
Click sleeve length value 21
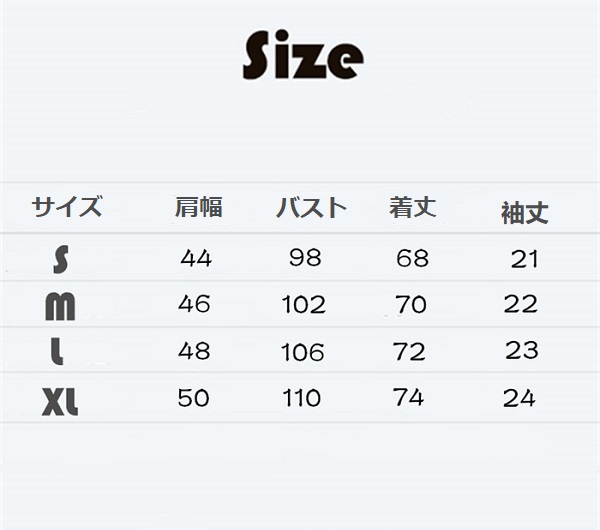(x=525, y=259)
